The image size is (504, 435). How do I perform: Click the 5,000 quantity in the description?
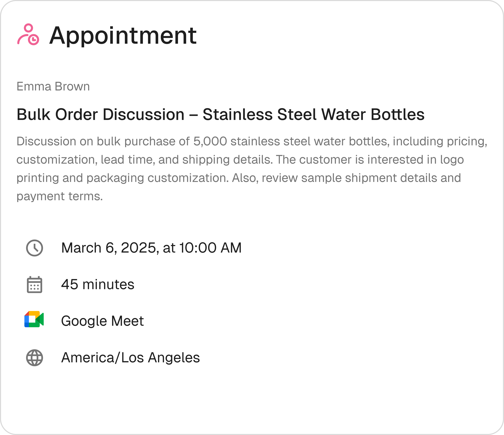click(210, 141)
